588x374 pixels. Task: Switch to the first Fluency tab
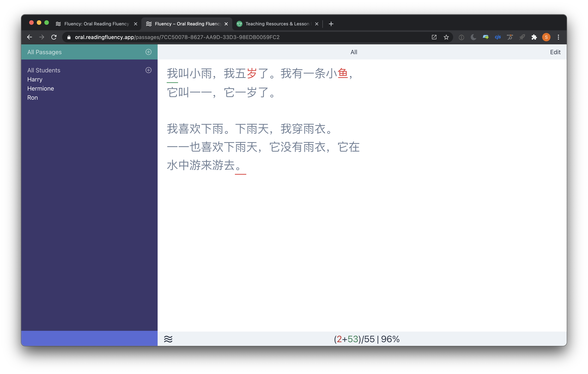[95, 24]
